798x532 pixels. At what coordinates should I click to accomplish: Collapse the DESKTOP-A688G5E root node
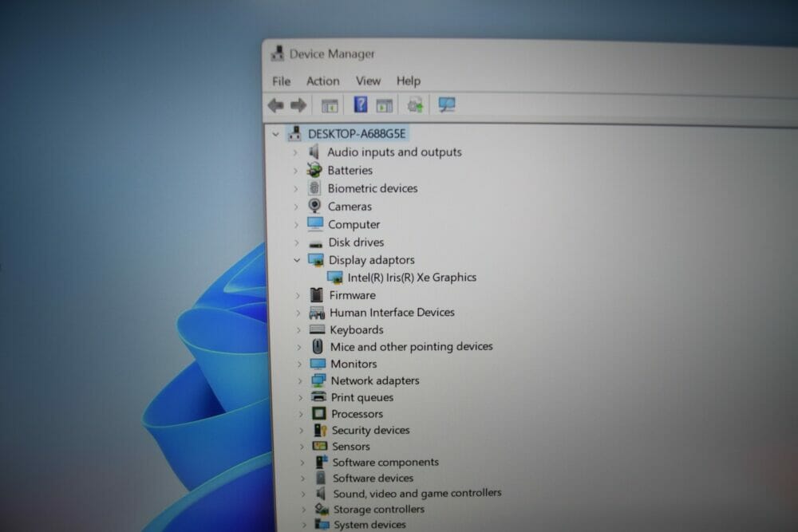pos(275,134)
